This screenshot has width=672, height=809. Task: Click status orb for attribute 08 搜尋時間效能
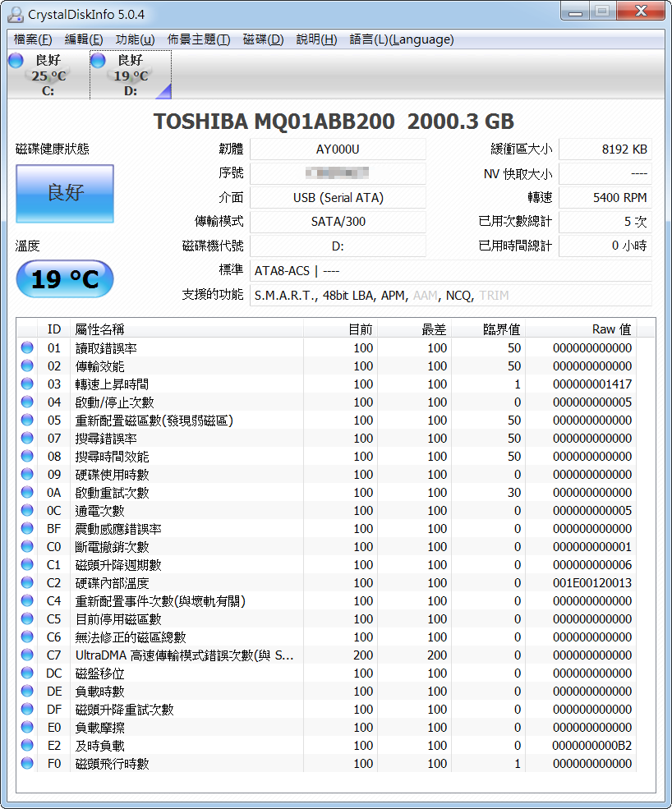click(x=27, y=456)
